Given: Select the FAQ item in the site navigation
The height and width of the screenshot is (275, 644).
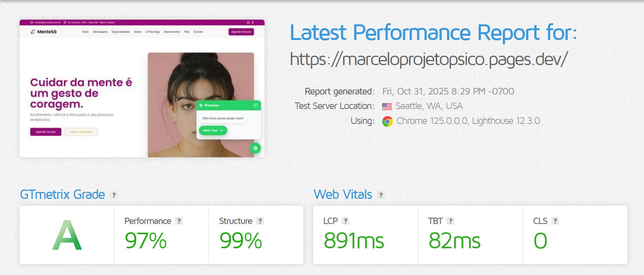Looking at the screenshot, I should 187,32.
